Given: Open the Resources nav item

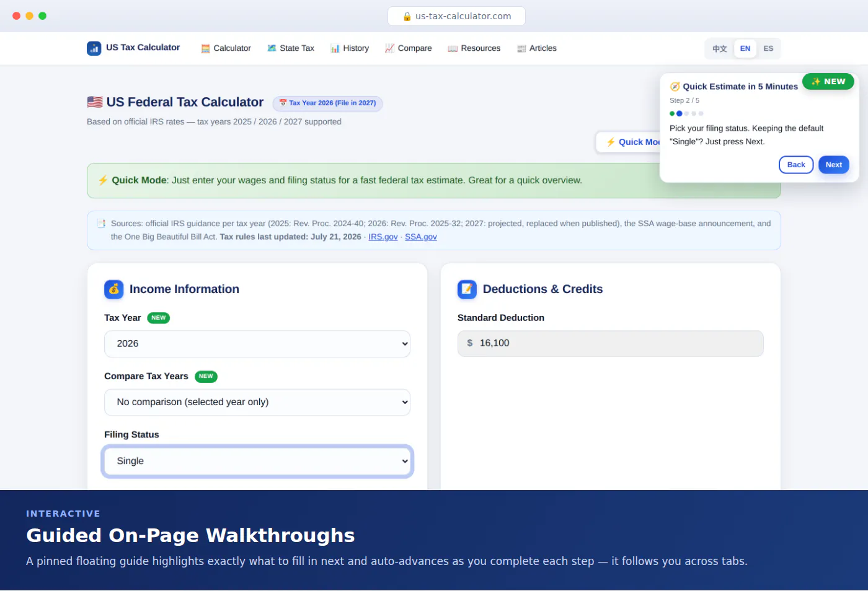Looking at the screenshot, I should click(x=474, y=48).
